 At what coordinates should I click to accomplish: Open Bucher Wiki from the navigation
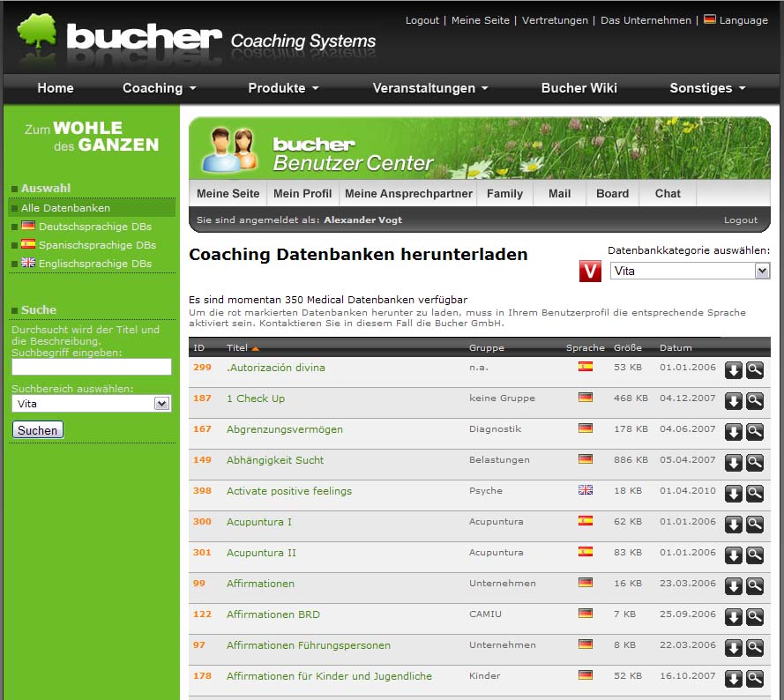pyautogui.click(x=579, y=88)
